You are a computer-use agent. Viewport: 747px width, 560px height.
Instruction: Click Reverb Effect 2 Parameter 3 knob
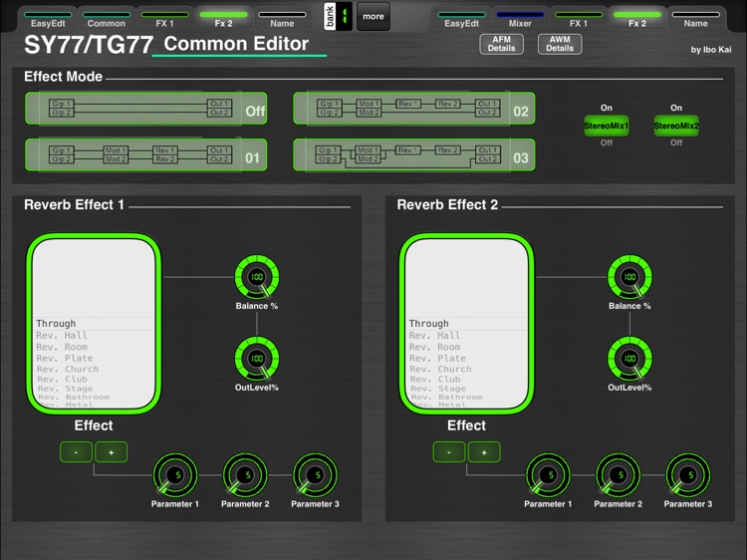tap(688, 475)
